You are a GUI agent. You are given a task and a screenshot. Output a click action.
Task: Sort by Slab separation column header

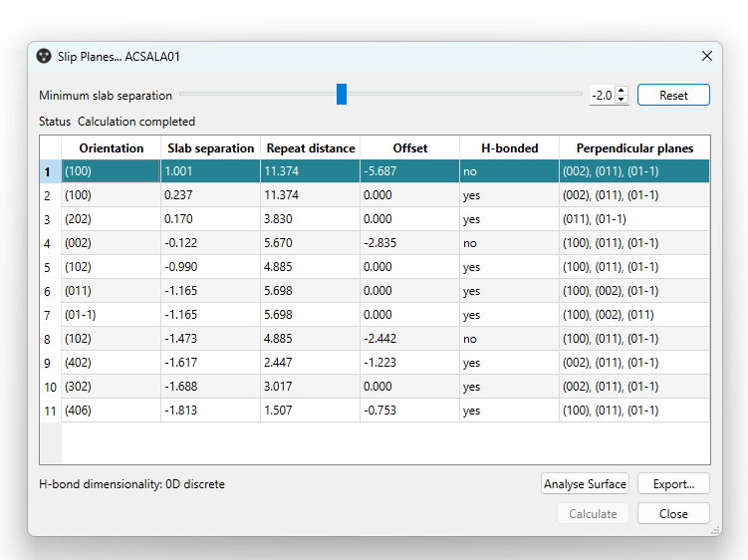point(210,148)
